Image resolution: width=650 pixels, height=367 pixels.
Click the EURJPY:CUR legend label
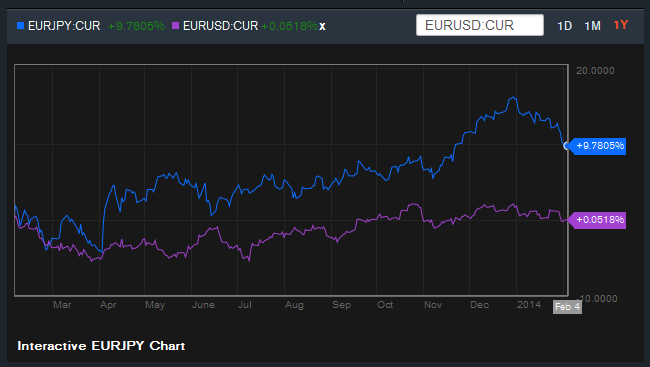tap(64, 26)
